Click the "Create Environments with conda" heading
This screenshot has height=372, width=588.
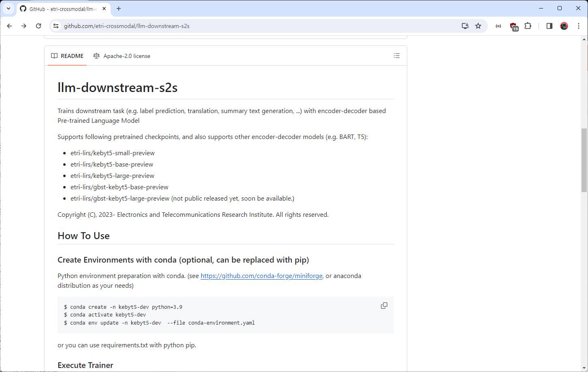click(183, 260)
